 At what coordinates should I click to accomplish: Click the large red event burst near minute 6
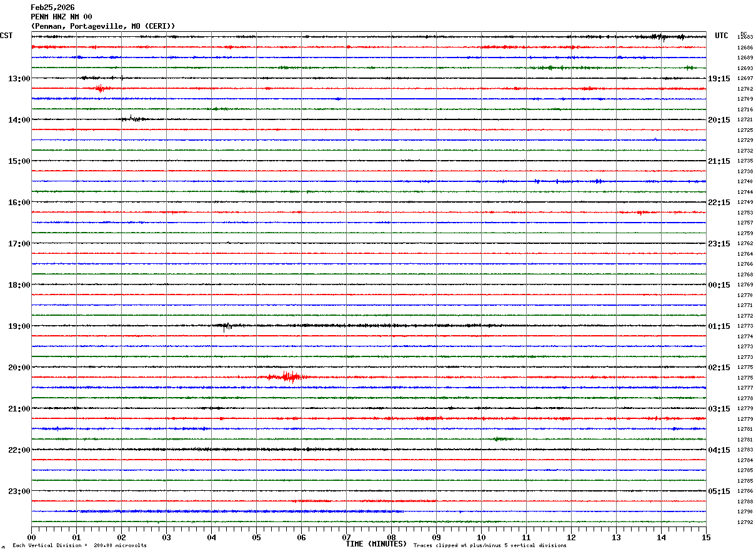point(288,376)
